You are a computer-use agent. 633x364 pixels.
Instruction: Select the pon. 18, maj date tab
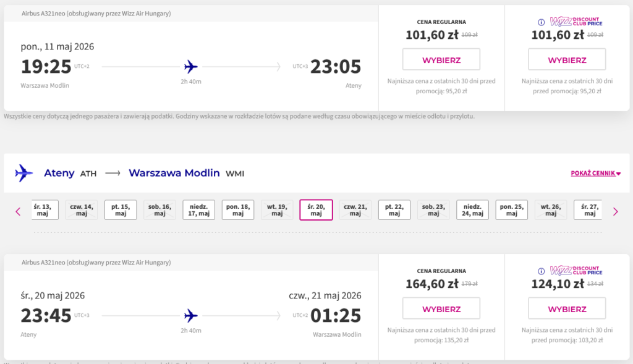coord(238,210)
